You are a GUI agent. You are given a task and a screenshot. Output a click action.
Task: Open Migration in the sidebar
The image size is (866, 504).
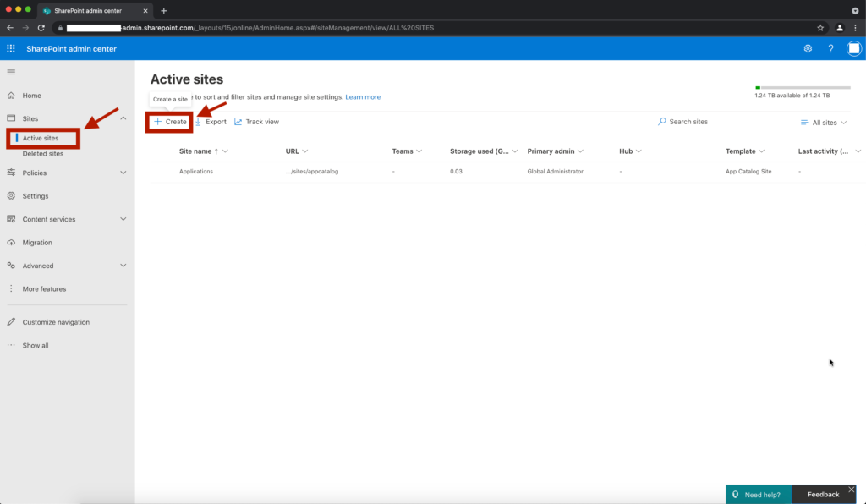point(37,243)
